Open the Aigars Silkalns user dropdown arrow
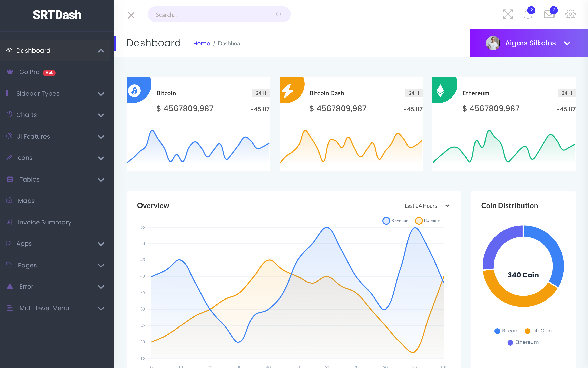 tap(567, 43)
